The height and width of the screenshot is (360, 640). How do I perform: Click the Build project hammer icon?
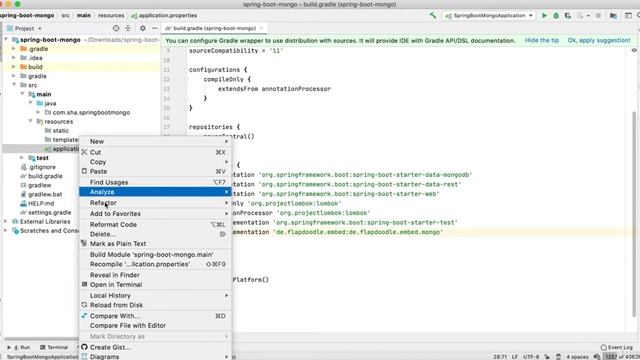(x=433, y=16)
